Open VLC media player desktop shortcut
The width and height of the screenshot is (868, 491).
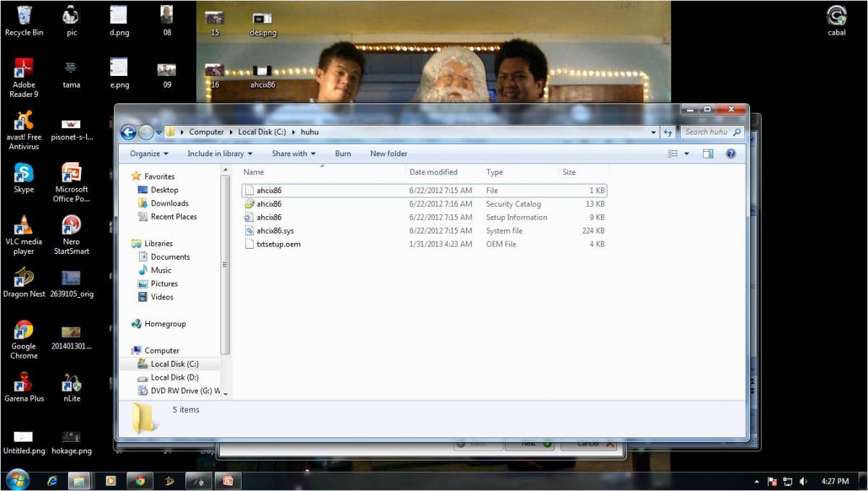click(24, 235)
